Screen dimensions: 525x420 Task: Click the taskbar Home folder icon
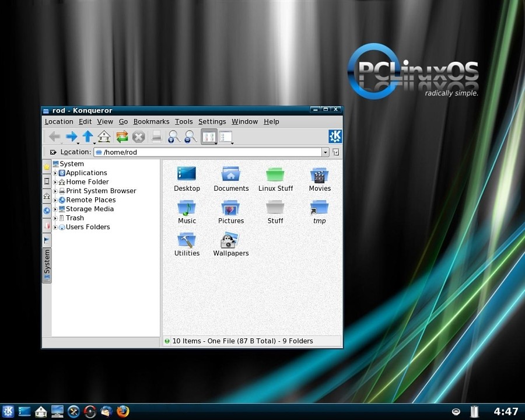pyautogui.click(x=41, y=411)
